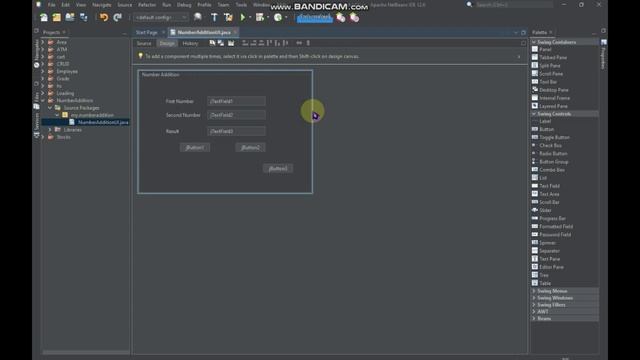Expand the ATM project node
The width and height of the screenshot is (640, 360).
click(x=43, y=49)
